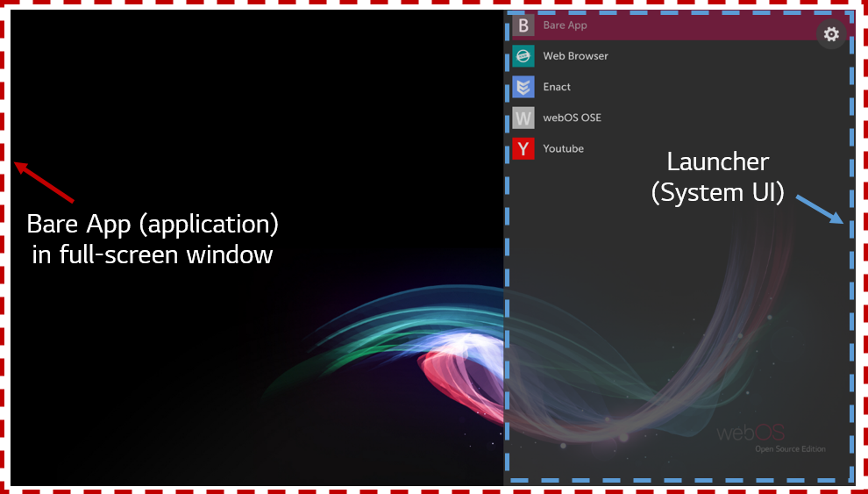Click the 'Bare App (application)' caption text

tap(153, 225)
